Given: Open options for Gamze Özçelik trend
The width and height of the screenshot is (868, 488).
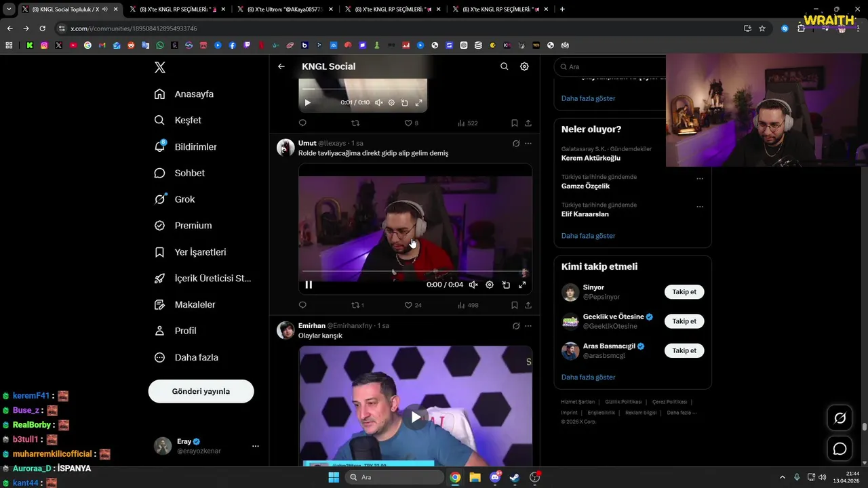Looking at the screenshot, I should click(700, 179).
